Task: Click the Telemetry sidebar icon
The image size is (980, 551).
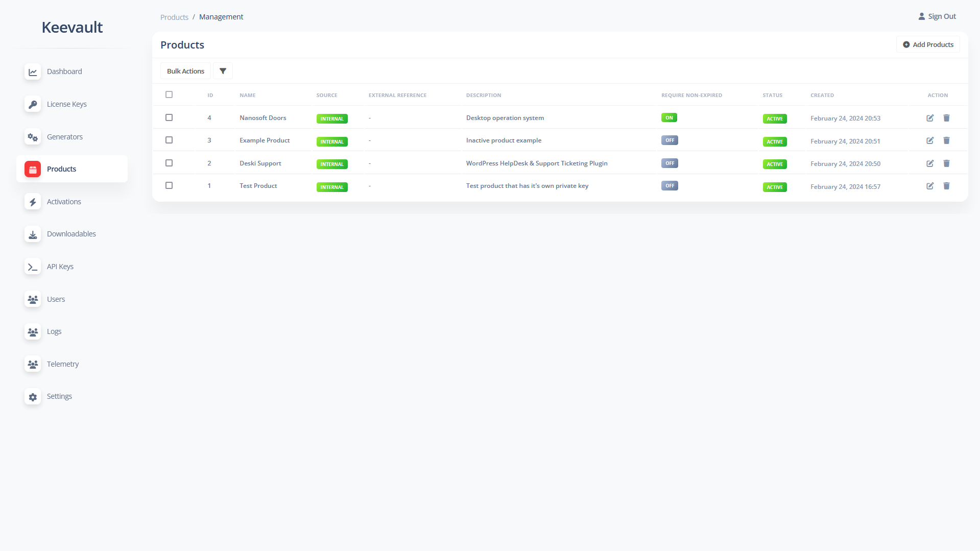Action: coord(33,364)
